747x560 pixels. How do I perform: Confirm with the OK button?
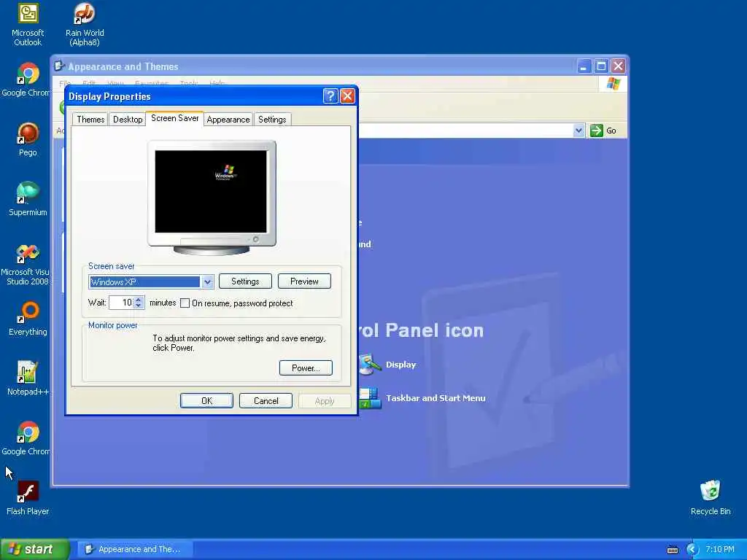pyautogui.click(x=206, y=401)
